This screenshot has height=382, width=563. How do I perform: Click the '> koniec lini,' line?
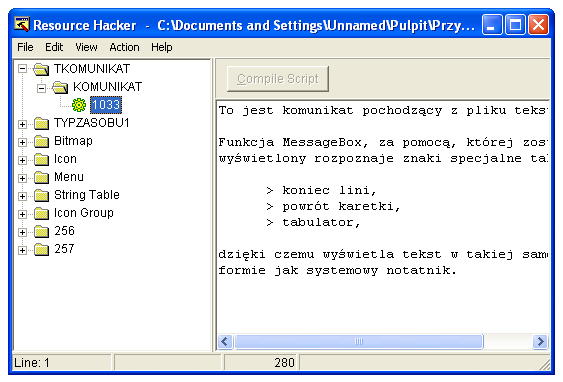pos(321,190)
